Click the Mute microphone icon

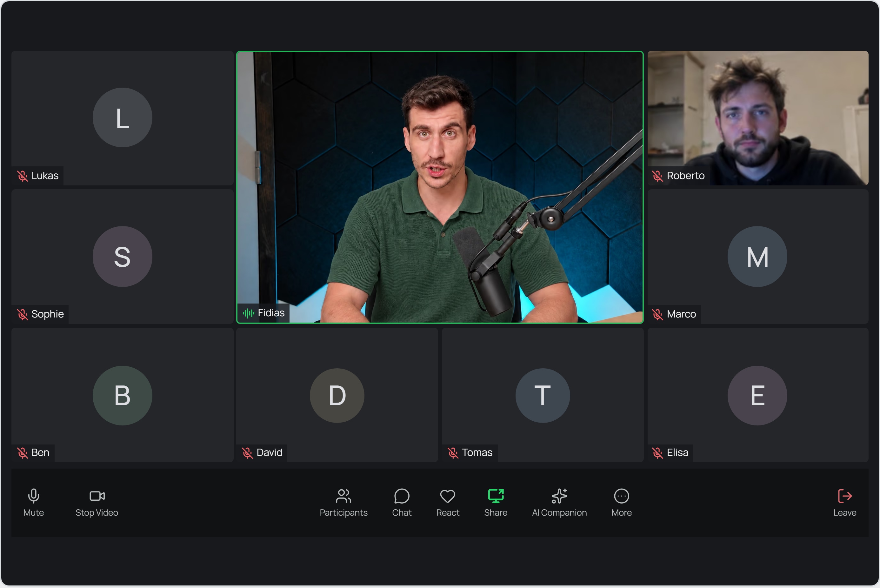tap(33, 496)
